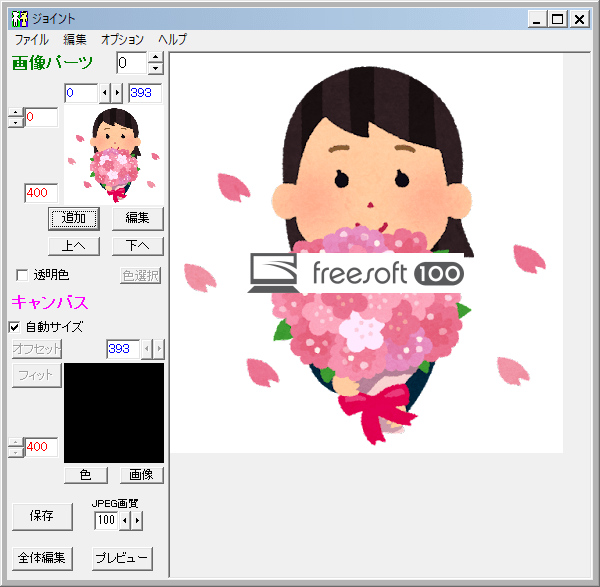
Task: Minimize the ジョイント window
Action: pyautogui.click(x=537, y=19)
